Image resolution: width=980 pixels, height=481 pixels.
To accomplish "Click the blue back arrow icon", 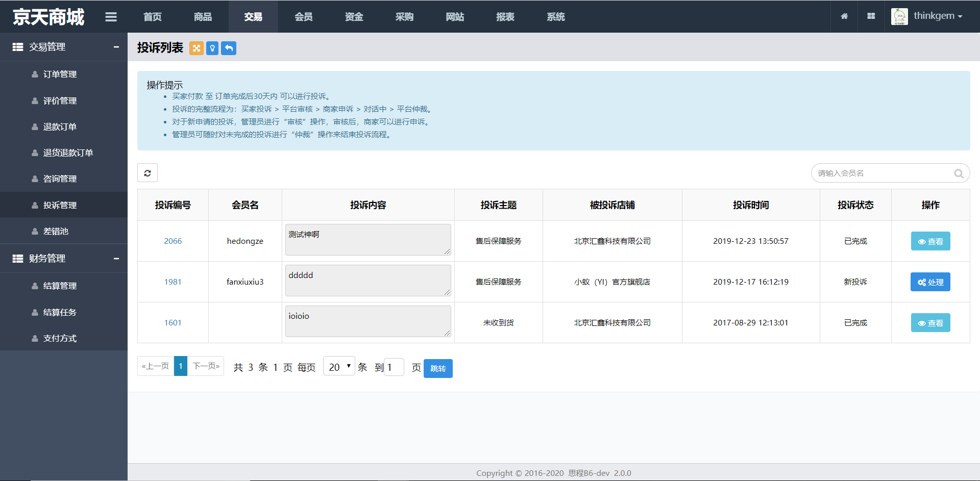I will point(229,48).
